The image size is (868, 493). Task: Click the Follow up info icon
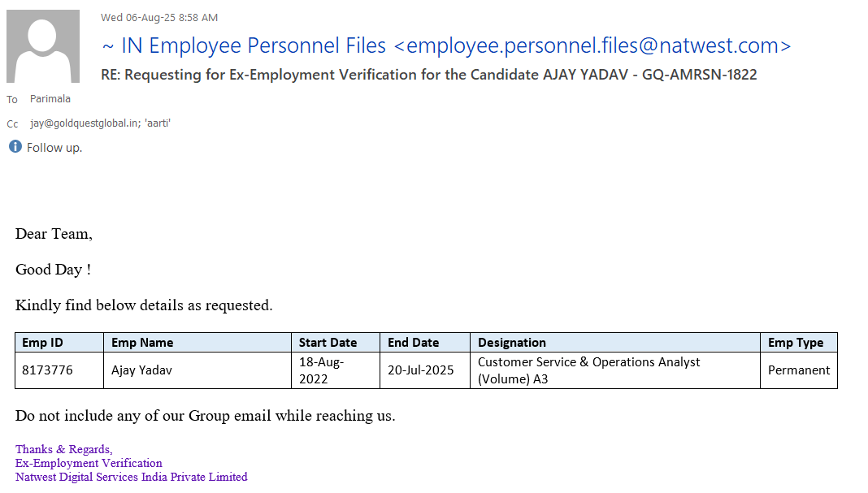click(x=15, y=147)
